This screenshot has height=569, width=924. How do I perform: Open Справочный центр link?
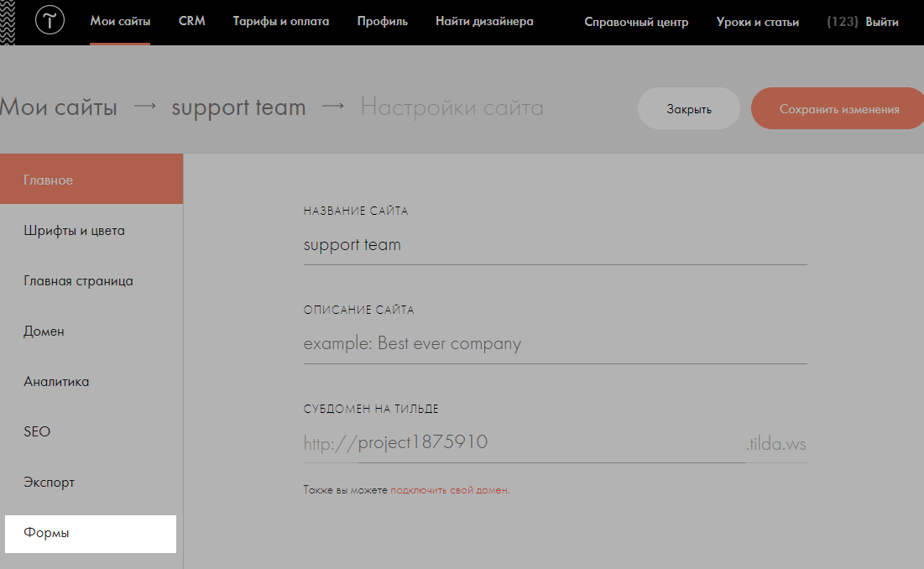(x=636, y=23)
